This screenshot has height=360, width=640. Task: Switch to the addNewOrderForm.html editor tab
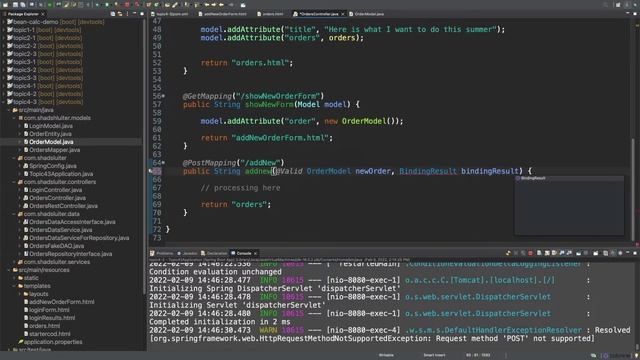[223, 14]
